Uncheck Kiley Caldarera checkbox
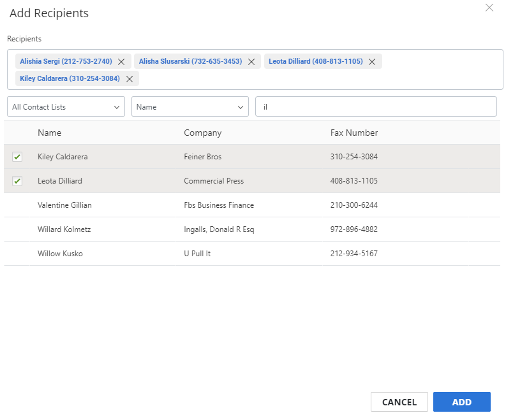 (17, 157)
